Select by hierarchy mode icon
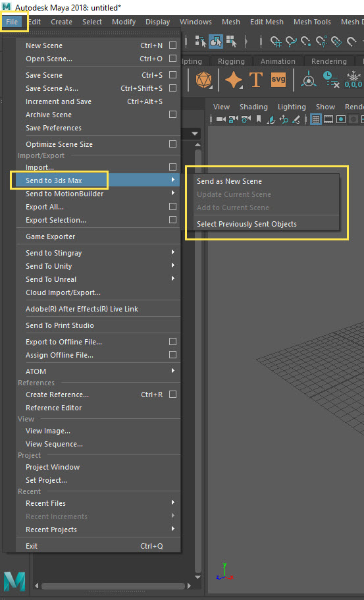 point(201,41)
